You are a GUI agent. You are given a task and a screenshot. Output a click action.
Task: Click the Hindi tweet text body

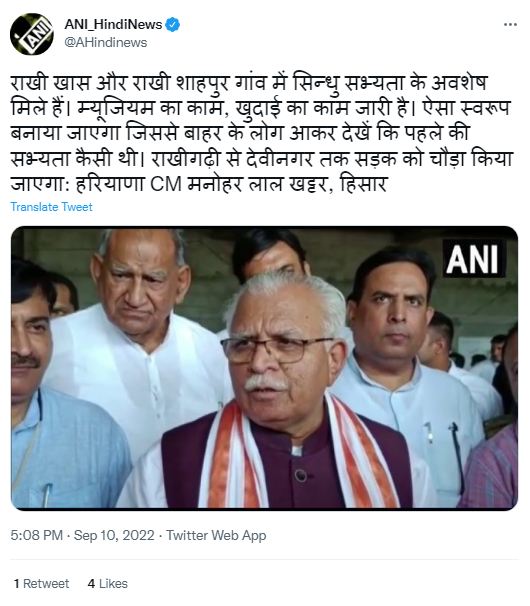pyautogui.click(x=262, y=133)
